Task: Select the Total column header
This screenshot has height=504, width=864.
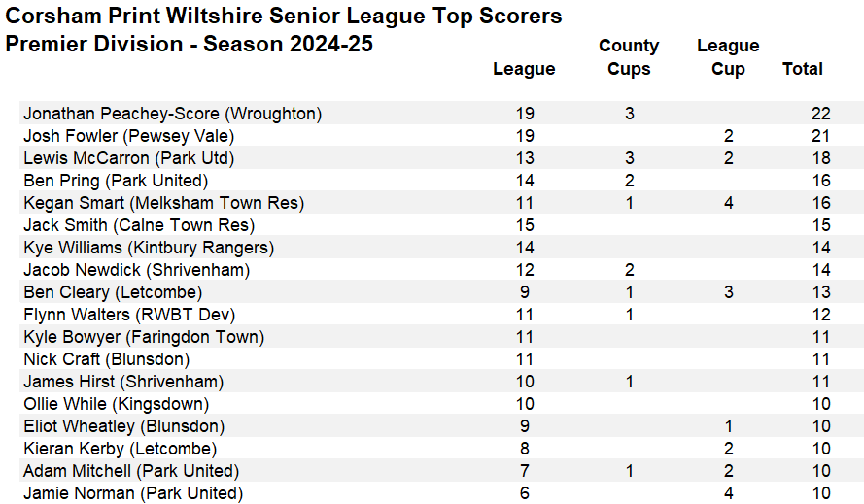Action: point(802,69)
